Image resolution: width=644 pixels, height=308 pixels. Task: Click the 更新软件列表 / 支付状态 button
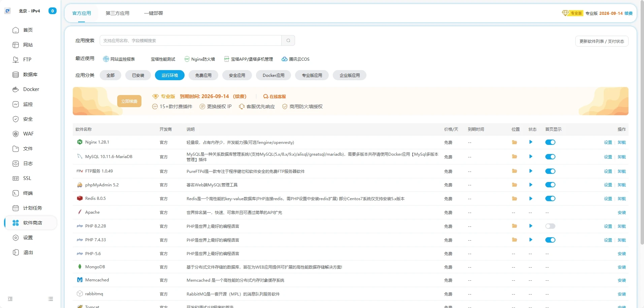tap(602, 41)
